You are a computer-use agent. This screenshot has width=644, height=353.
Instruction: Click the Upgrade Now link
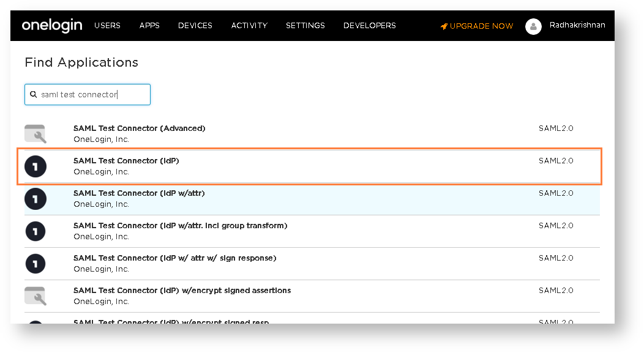coord(481,26)
